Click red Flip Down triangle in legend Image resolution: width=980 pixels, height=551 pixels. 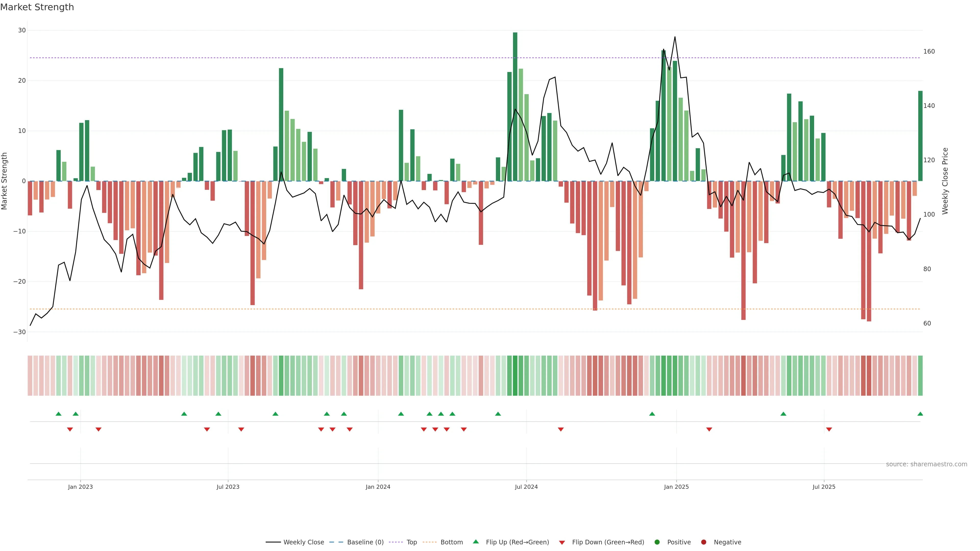562,543
